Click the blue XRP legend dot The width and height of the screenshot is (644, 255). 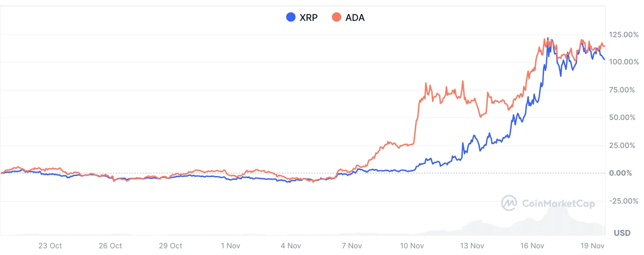291,17
